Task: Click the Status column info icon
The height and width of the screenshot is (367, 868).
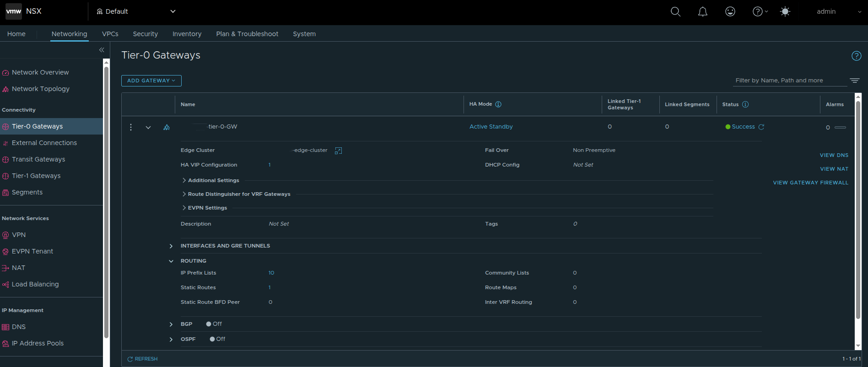Action: [745, 104]
